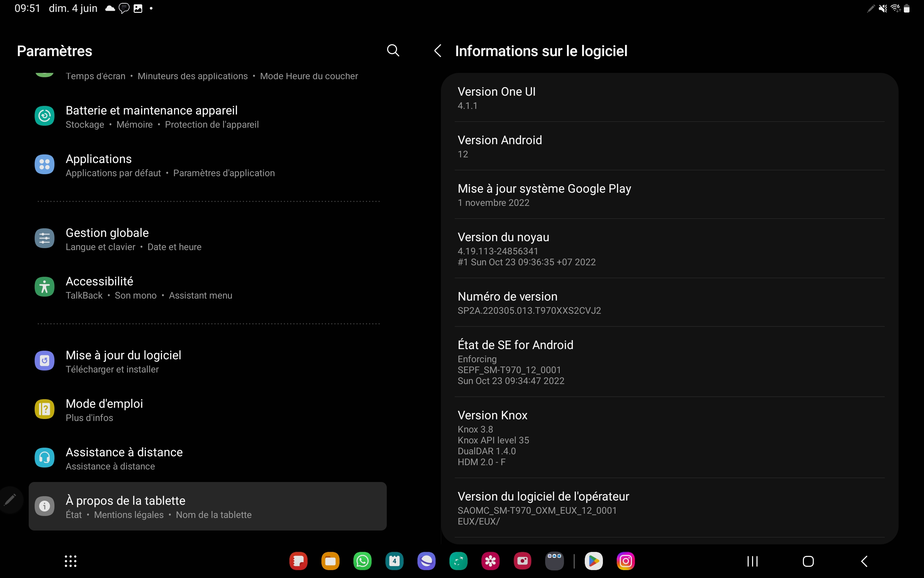
Task: Open Instagram from the taskbar
Action: [x=626, y=561]
